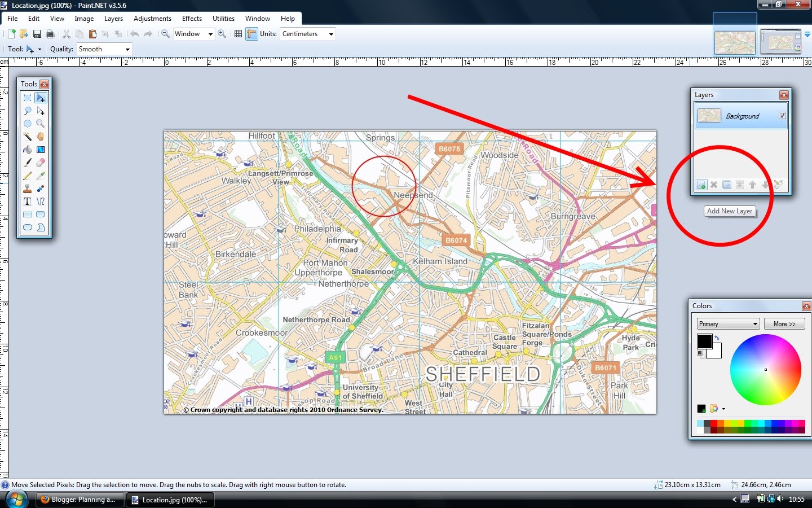
Task: Select the Line/Curve tool
Action: pyautogui.click(x=41, y=202)
